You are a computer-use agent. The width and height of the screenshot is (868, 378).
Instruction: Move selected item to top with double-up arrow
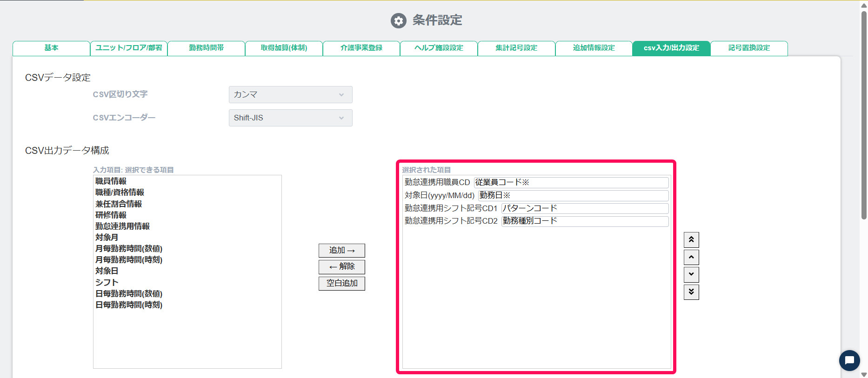click(x=691, y=240)
